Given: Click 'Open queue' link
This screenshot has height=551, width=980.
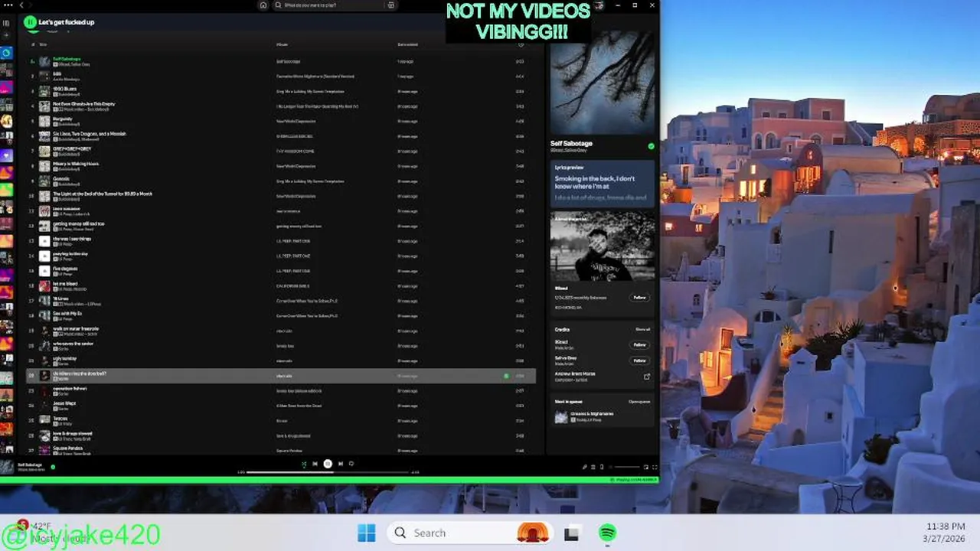Looking at the screenshot, I should pyautogui.click(x=639, y=402).
